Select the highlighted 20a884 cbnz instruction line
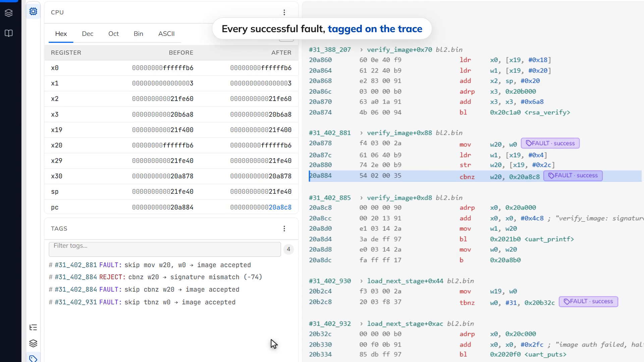644x362 pixels. point(475,176)
